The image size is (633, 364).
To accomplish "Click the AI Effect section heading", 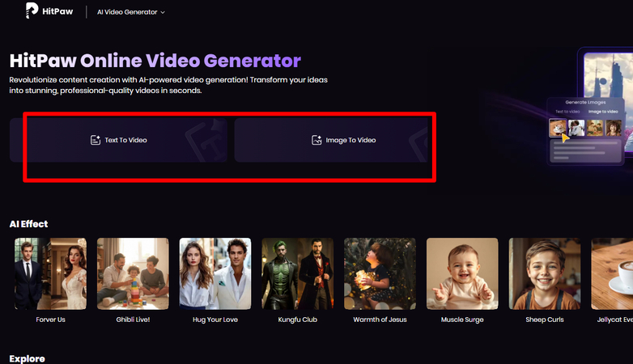I will [28, 224].
